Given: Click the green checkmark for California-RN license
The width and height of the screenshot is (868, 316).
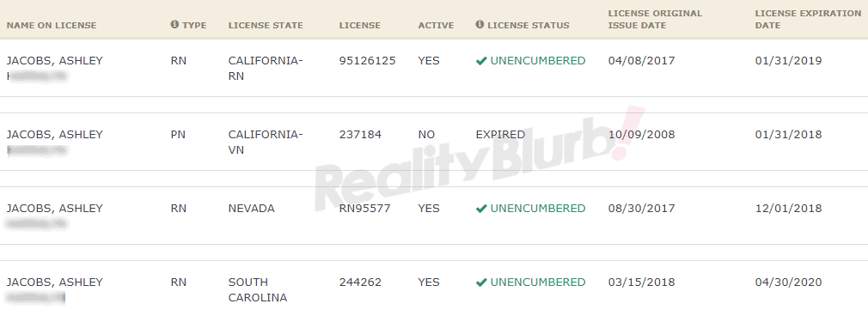Looking at the screenshot, I should click(481, 61).
